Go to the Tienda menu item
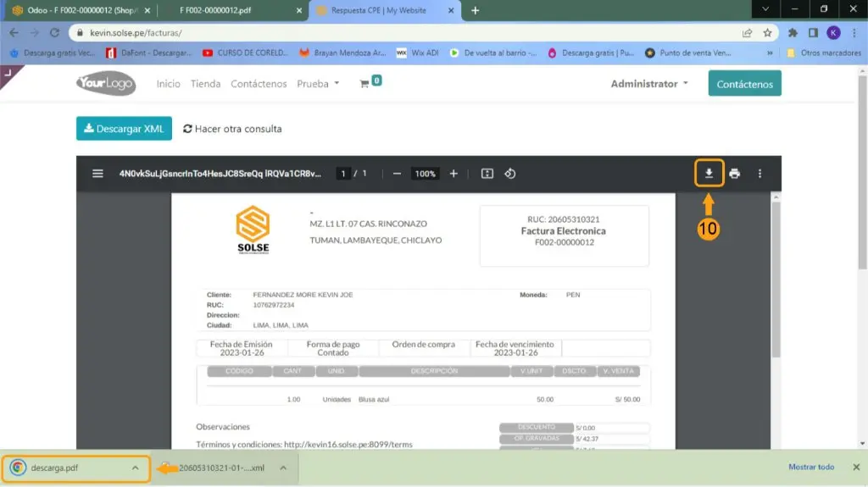This screenshot has height=487, width=868. 205,84
